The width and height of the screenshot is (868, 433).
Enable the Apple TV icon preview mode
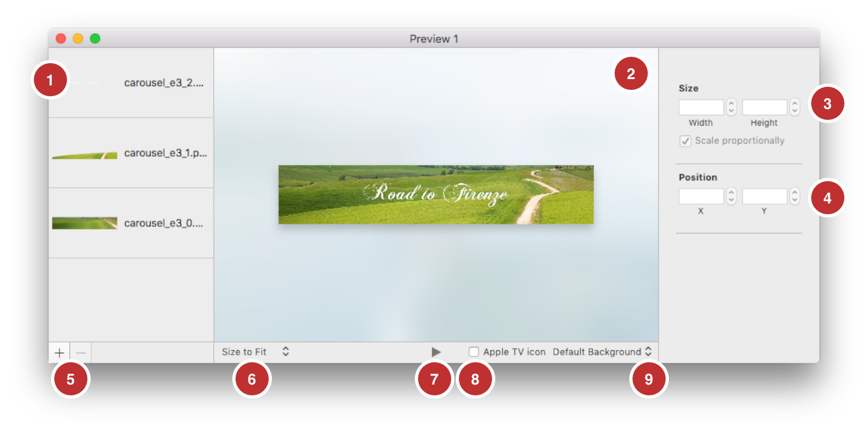point(474,351)
